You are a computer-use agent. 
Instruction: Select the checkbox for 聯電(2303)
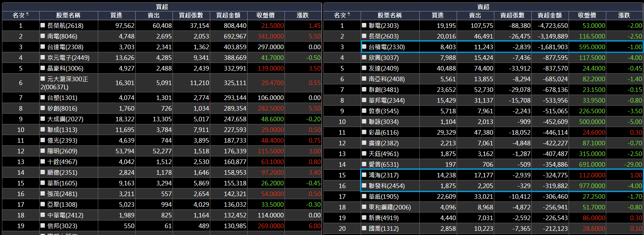point(364,26)
